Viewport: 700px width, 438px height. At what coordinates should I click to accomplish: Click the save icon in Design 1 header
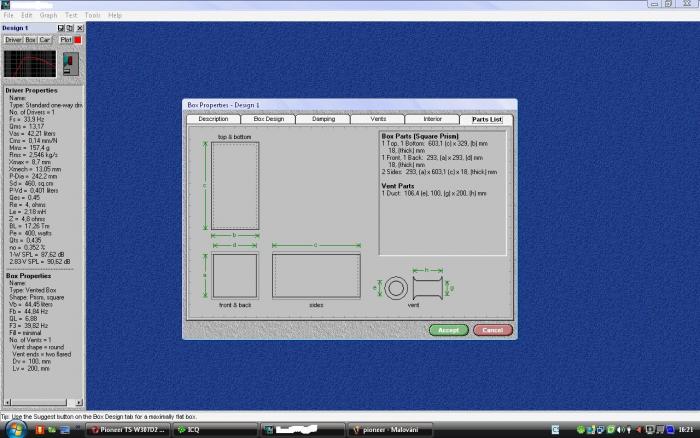tap(60, 28)
